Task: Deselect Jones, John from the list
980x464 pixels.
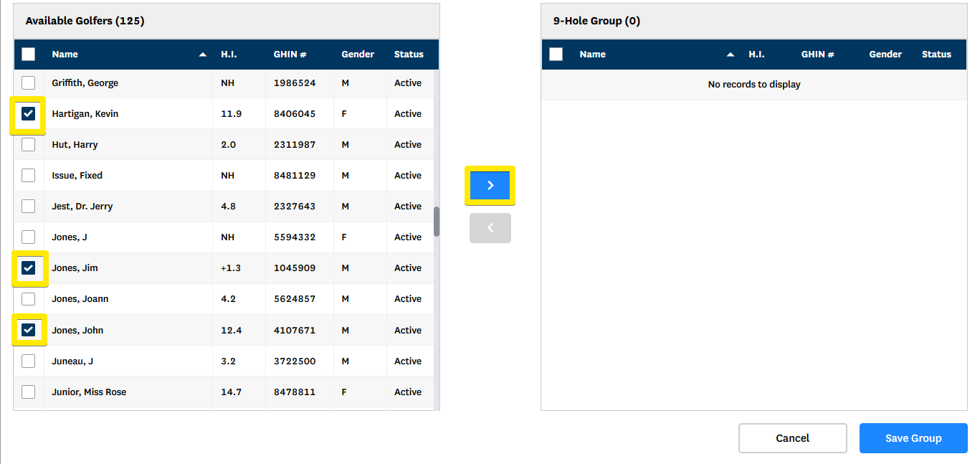Action: [x=28, y=330]
